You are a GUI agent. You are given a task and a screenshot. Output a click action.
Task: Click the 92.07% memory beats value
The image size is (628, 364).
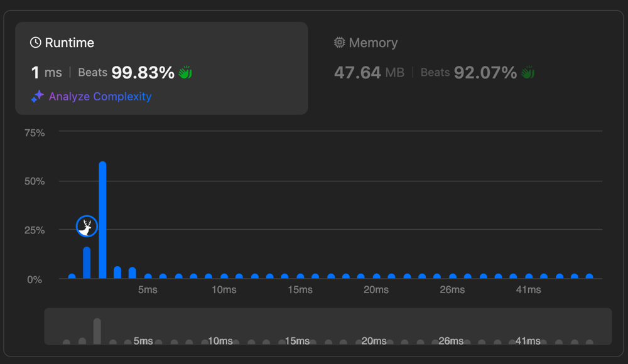click(485, 72)
